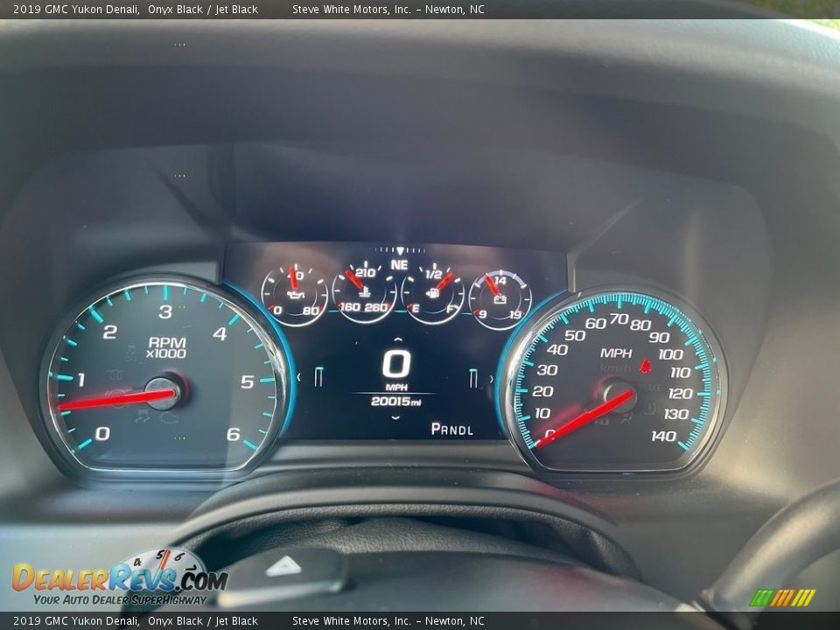Click the speedometer number 140
The image size is (840, 630).
point(663,436)
